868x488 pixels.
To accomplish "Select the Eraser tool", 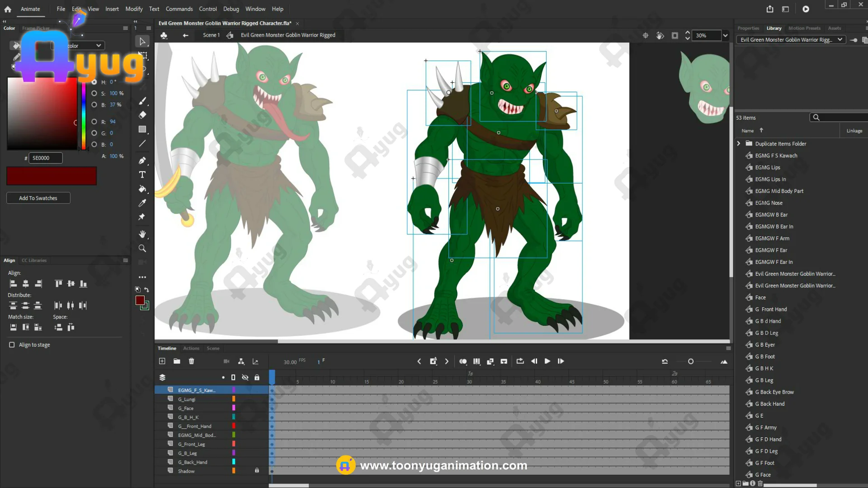I will coord(142,115).
